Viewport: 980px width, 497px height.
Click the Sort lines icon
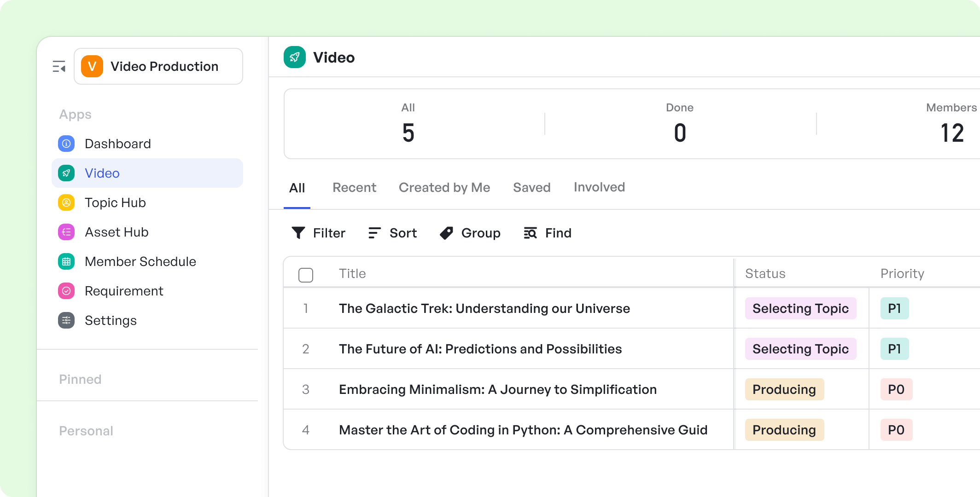[374, 233]
